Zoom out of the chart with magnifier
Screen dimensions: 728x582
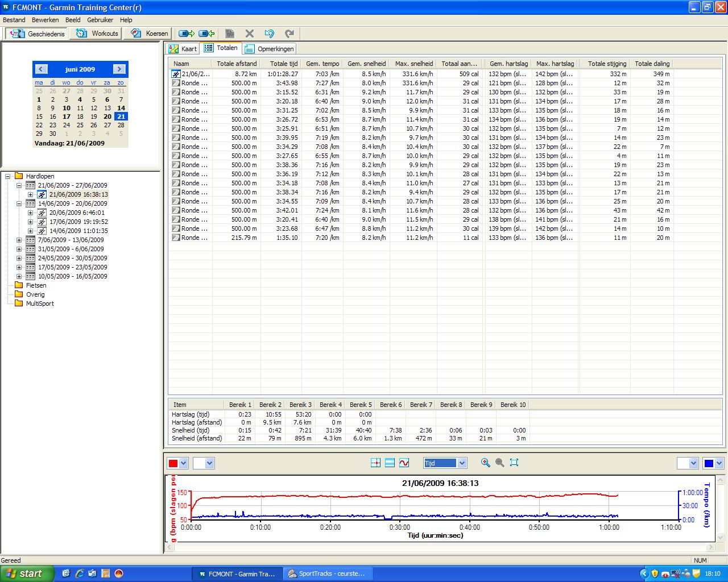pyautogui.click(x=499, y=463)
